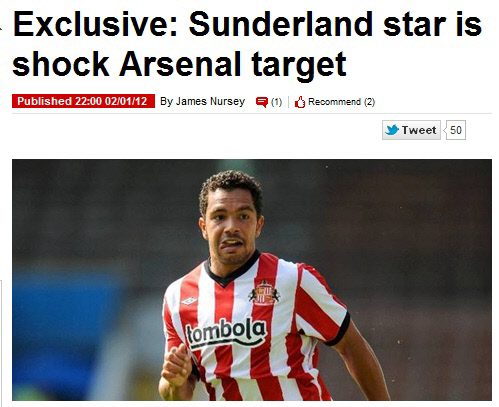The image size is (499, 407).
Task: Click Sunderland star is in the headline
Action: point(335,24)
